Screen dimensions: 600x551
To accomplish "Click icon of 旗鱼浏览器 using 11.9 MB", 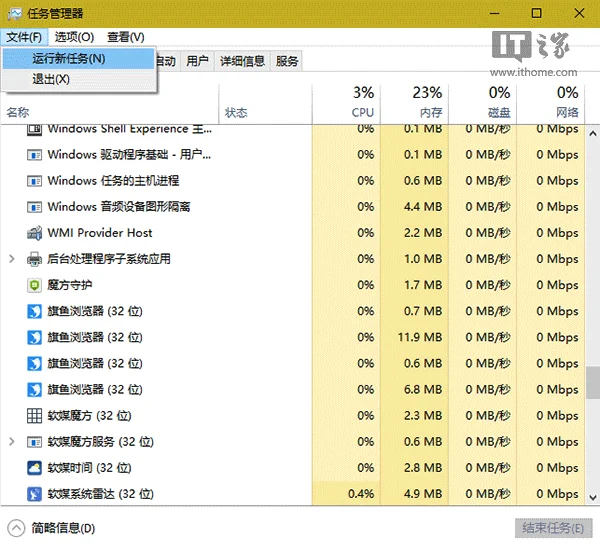I will click(x=34, y=337).
